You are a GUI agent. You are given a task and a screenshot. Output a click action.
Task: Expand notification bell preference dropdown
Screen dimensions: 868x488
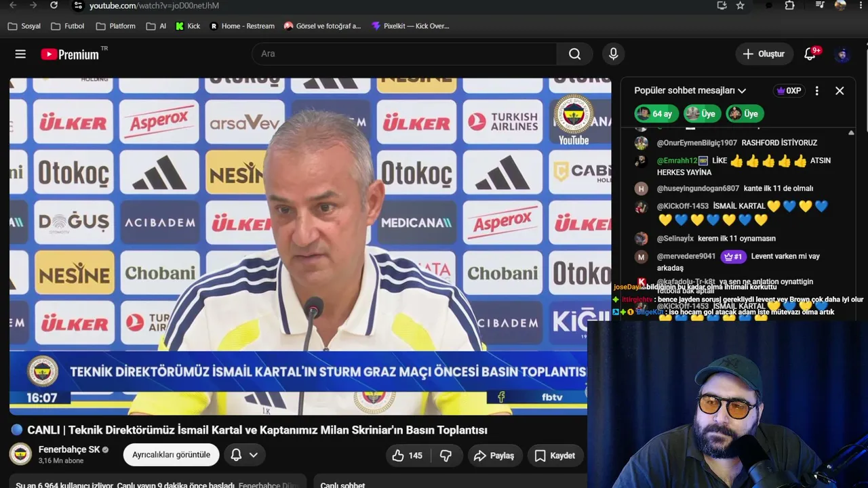[244, 455]
